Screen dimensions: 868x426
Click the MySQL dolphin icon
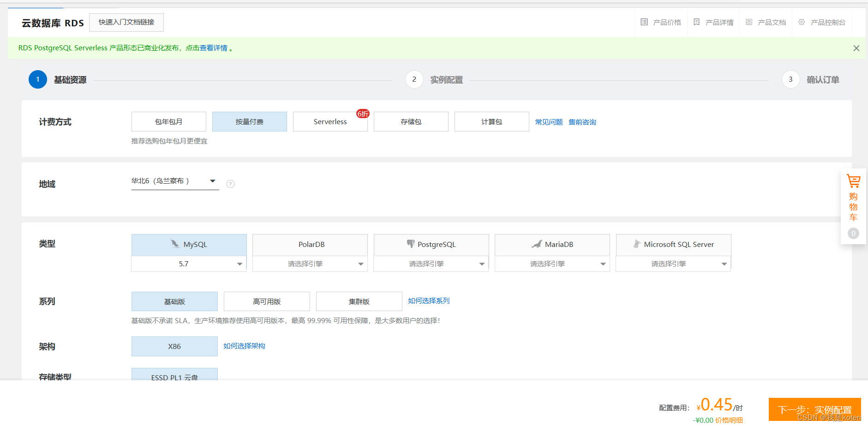175,244
